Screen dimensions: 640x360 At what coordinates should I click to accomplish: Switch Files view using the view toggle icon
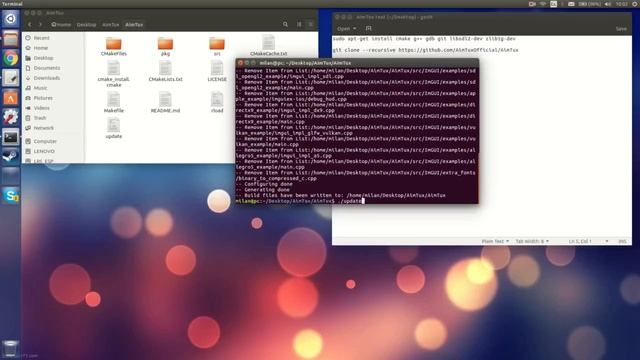pyautogui.click(x=299, y=24)
